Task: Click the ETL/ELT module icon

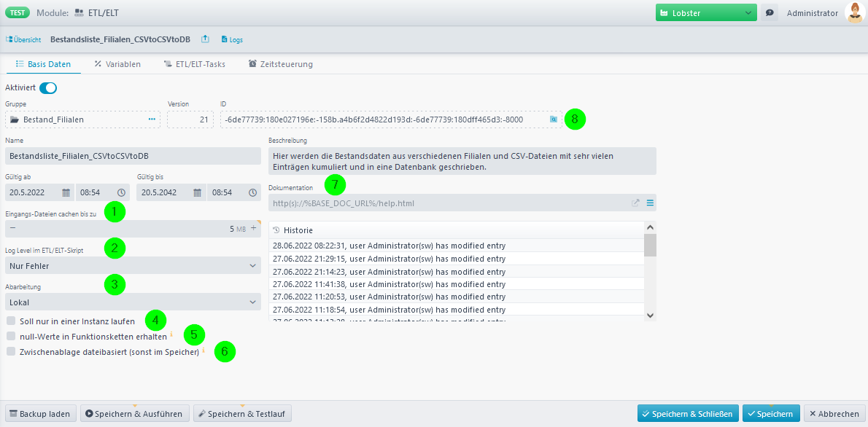Action: point(80,12)
